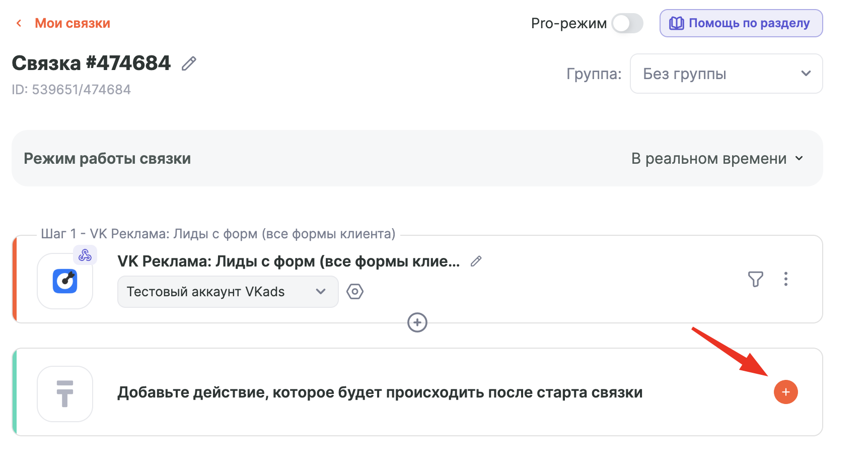Screen dimensions: 868x462
Task: Expand the В реальном времени mode dropdown
Action: [717, 159]
